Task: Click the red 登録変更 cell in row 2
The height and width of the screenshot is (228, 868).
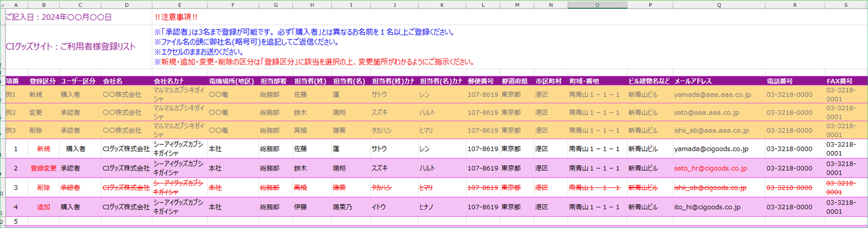Action: 43,168
